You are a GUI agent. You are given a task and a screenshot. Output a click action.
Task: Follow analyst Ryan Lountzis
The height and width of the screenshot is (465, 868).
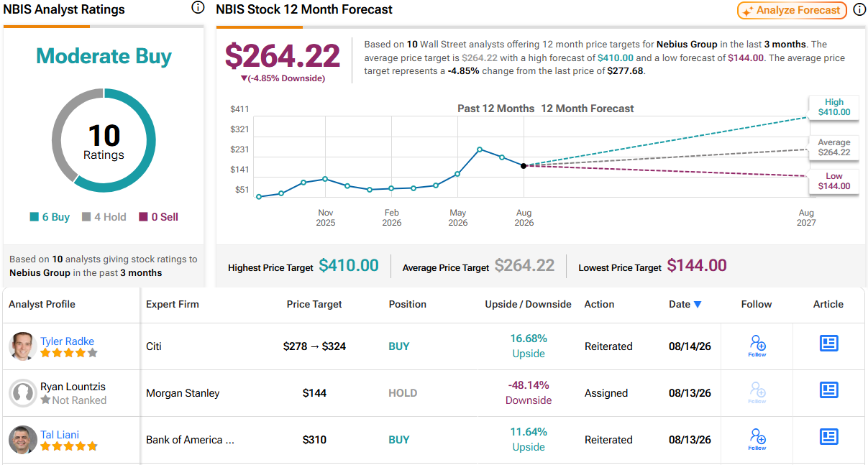757,392
